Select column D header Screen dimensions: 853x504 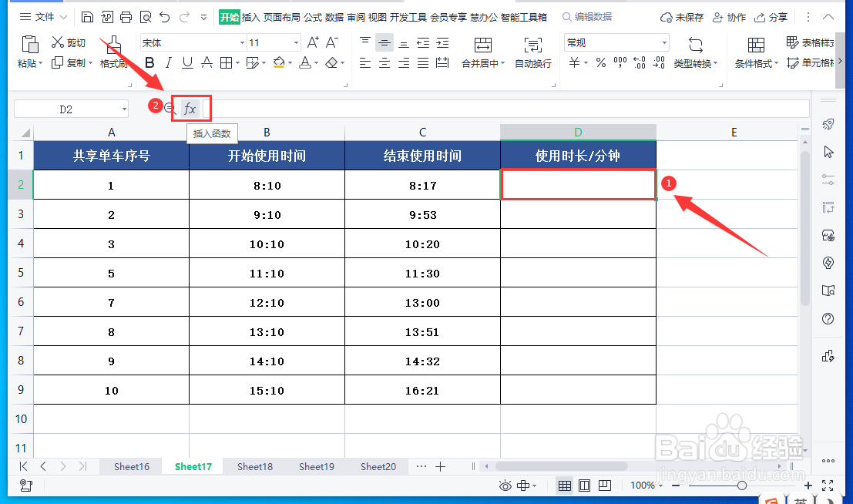(578, 133)
